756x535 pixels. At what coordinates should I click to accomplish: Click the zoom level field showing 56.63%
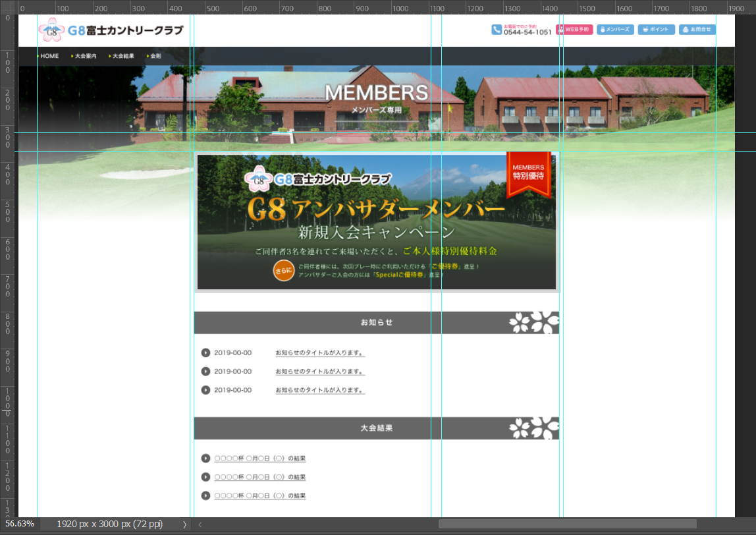pos(20,524)
